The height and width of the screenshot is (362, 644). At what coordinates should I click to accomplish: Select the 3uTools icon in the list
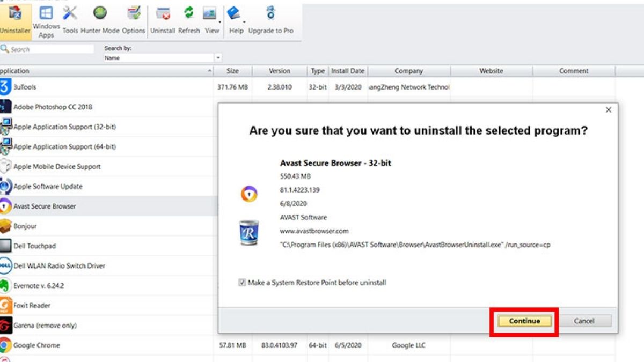coord(5,87)
